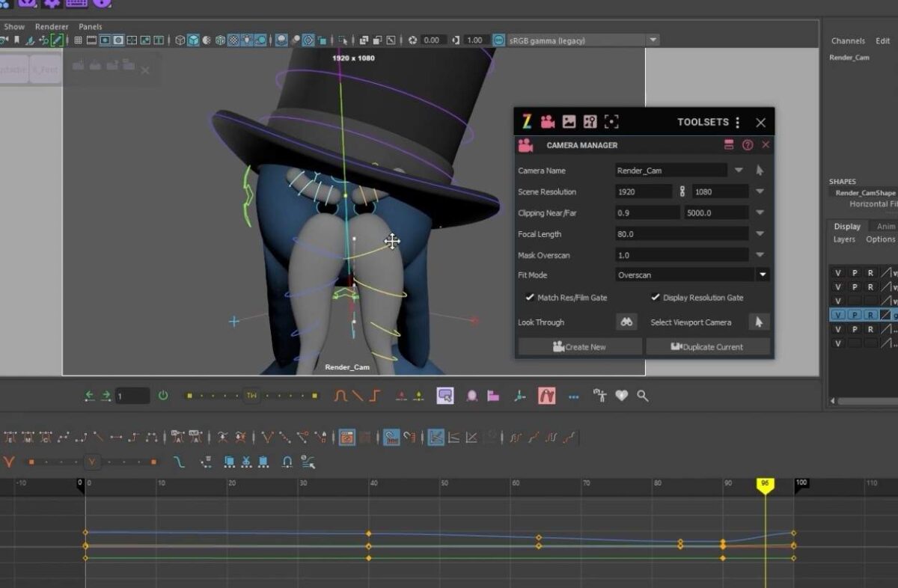This screenshot has width=898, height=588.
Task: Click the Create New camera button
Action: pyautogui.click(x=579, y=346)
